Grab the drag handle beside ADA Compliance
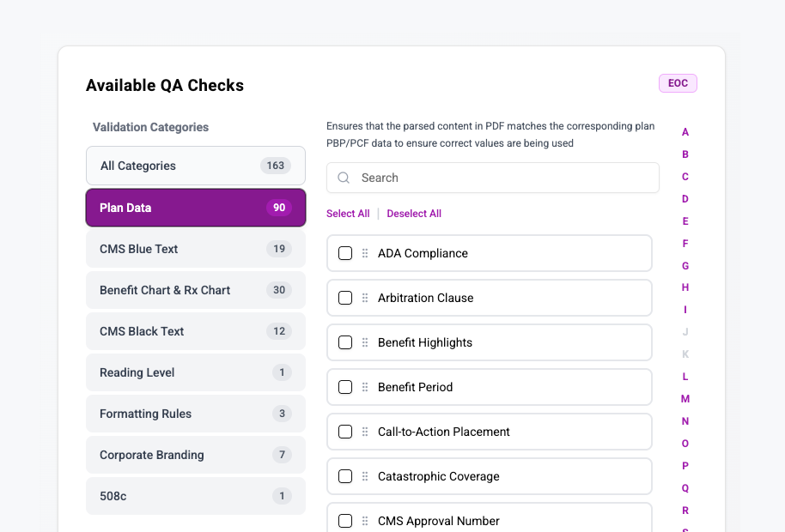Image resolution: width=785 pixels, height=532 pixels. 365,253
